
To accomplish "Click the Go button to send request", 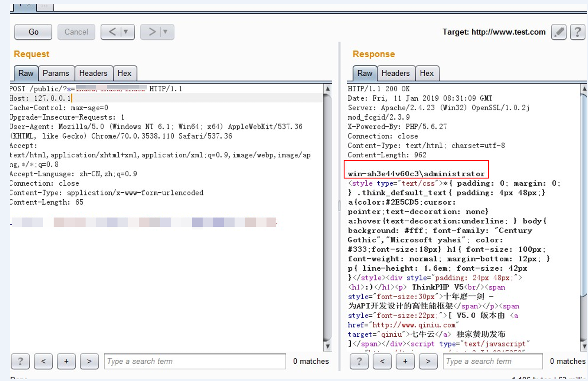I will coord(33,32).
